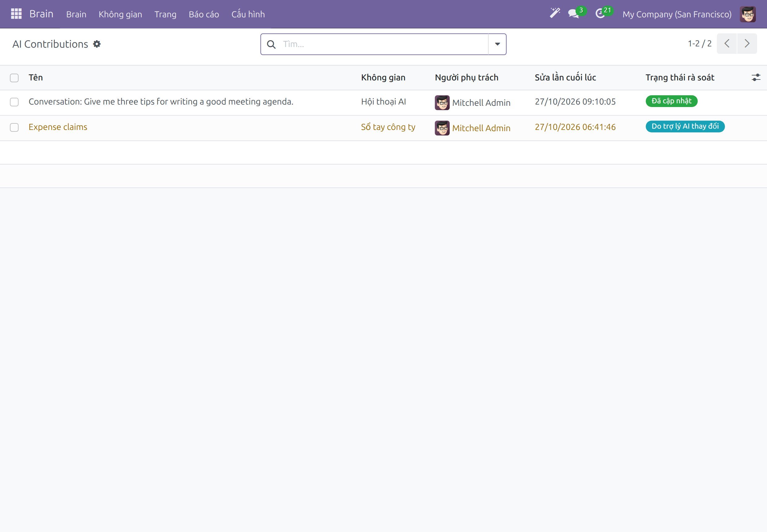The image size is (767, 532).
Task: Go to the previous page arrow
Action: 727,44
